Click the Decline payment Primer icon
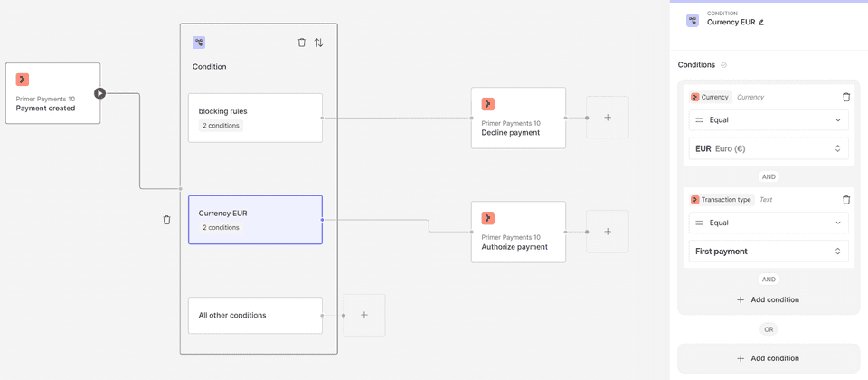 click(487, 104)
